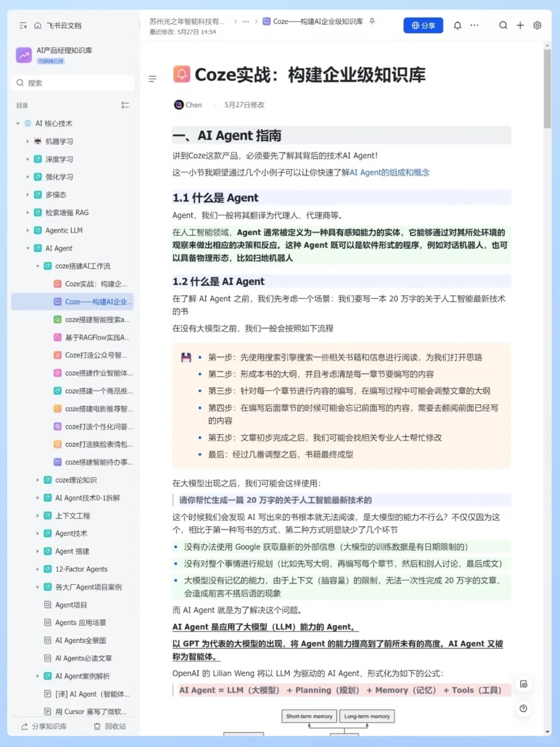The height and width of the screenshot is (747, 560).
Task: Open the 回收站 recycle bin
Action: point(110,726)
